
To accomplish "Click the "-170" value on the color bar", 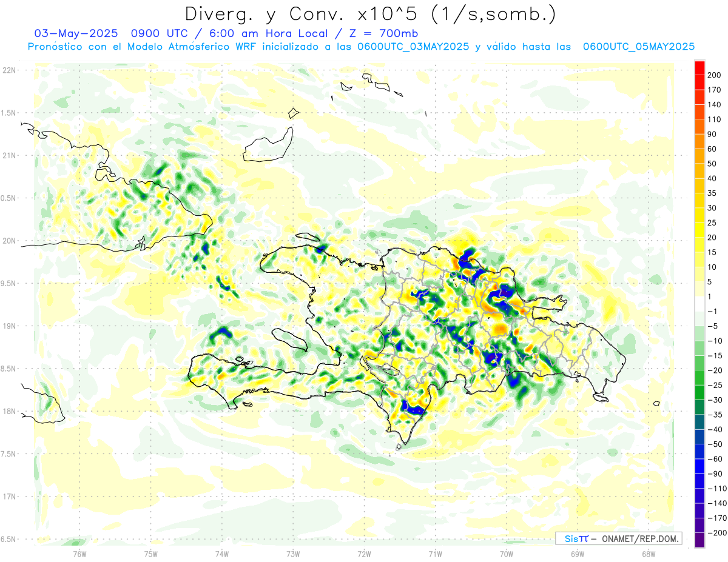I will 716,518.
